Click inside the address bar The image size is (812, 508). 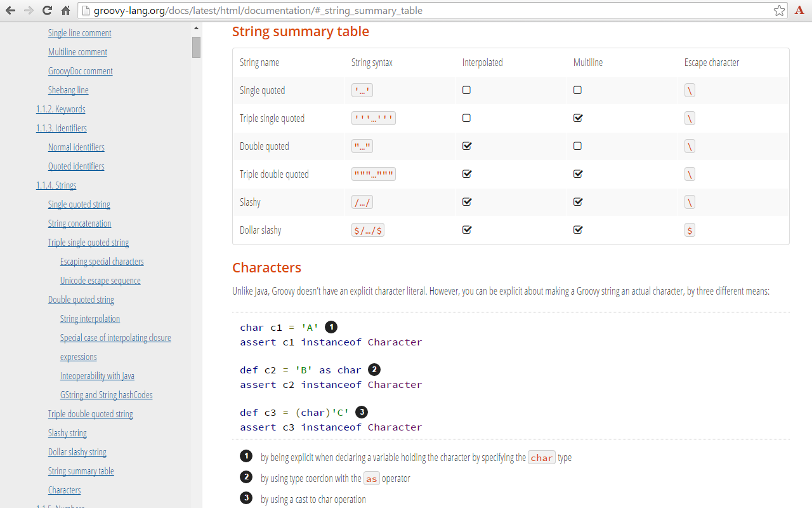tap(381, 10)
